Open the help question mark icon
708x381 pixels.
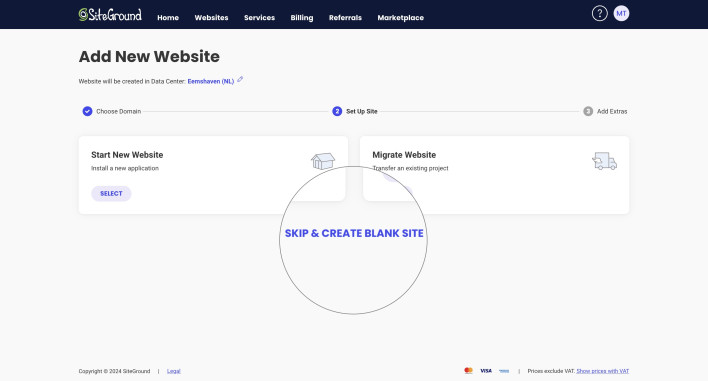[x=600, y=14]
